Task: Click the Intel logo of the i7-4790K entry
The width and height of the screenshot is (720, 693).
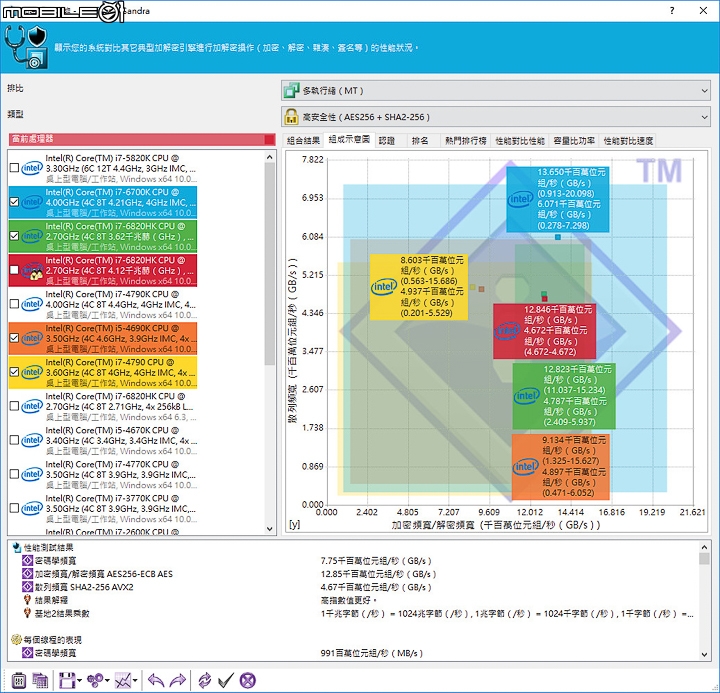Action: [32, 304]
